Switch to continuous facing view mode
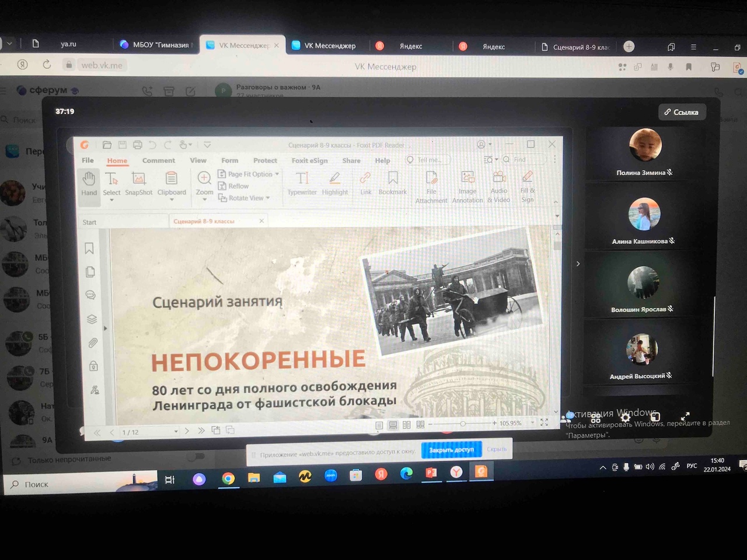747x560 pixels. coord(420,425)
